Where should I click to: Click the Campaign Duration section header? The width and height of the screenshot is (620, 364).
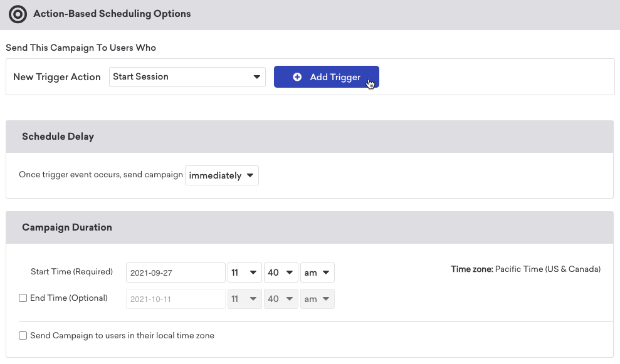(67, 227)
